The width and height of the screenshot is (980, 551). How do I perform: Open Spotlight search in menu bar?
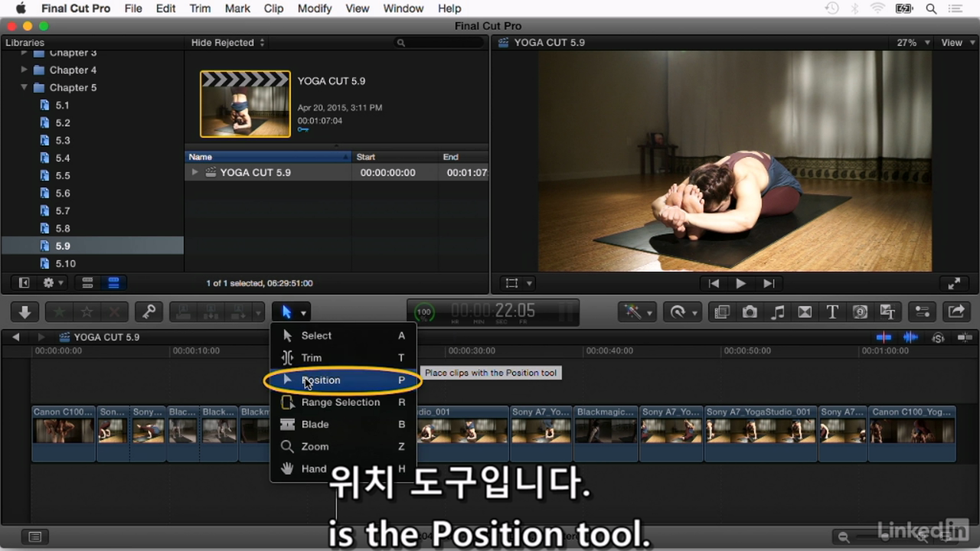pos(932,8)
